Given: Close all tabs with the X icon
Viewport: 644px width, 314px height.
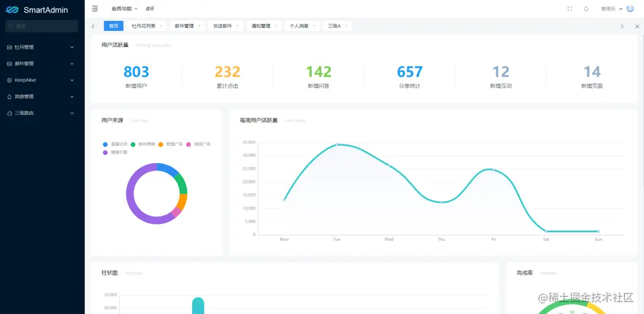Looking at the screenshot, I should (637, 26).
